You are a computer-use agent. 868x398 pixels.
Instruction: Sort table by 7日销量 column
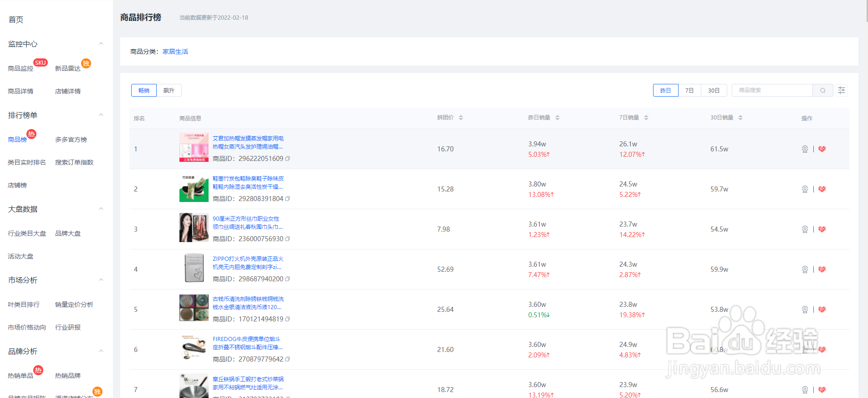646,118
